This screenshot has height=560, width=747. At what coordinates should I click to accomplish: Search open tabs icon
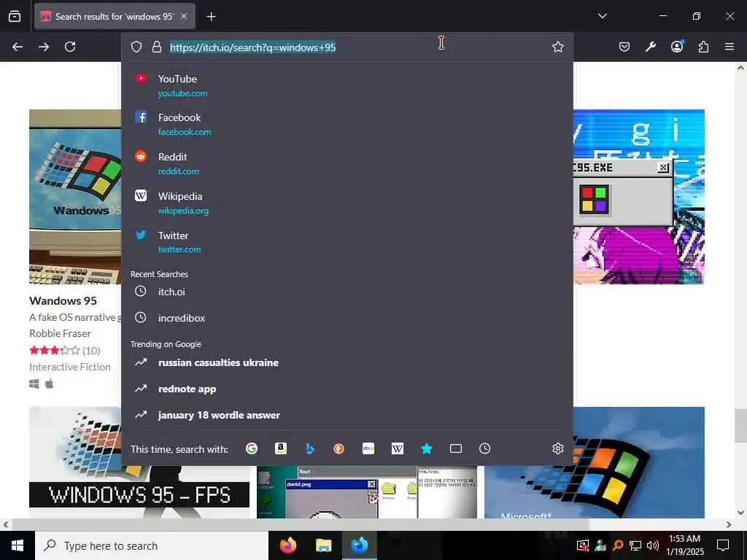456,448
